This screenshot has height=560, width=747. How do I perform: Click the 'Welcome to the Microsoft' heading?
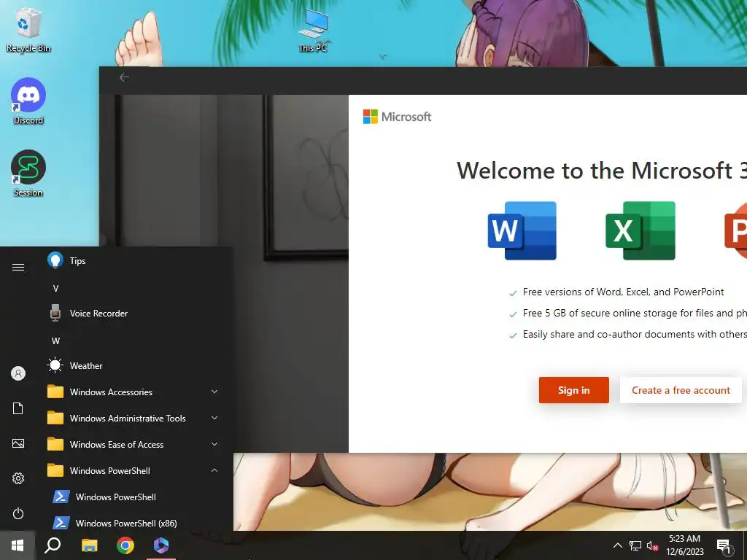[x=601, y=171]
